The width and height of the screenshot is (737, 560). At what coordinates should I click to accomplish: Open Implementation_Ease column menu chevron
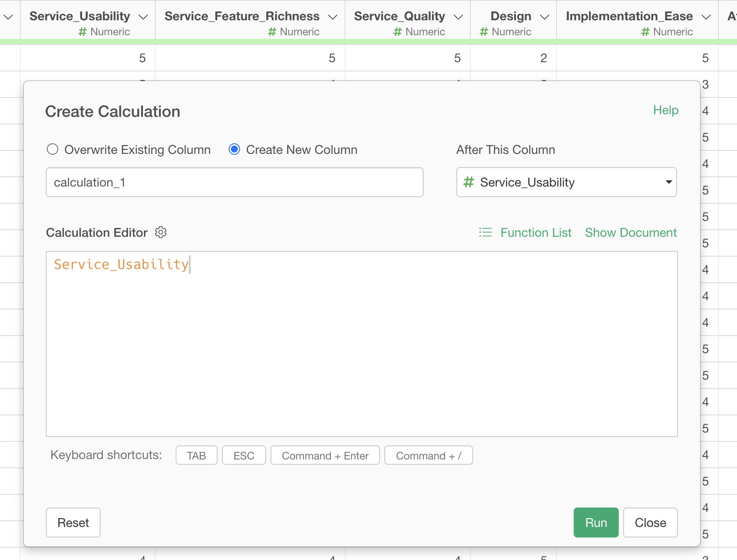coord(706,17)
